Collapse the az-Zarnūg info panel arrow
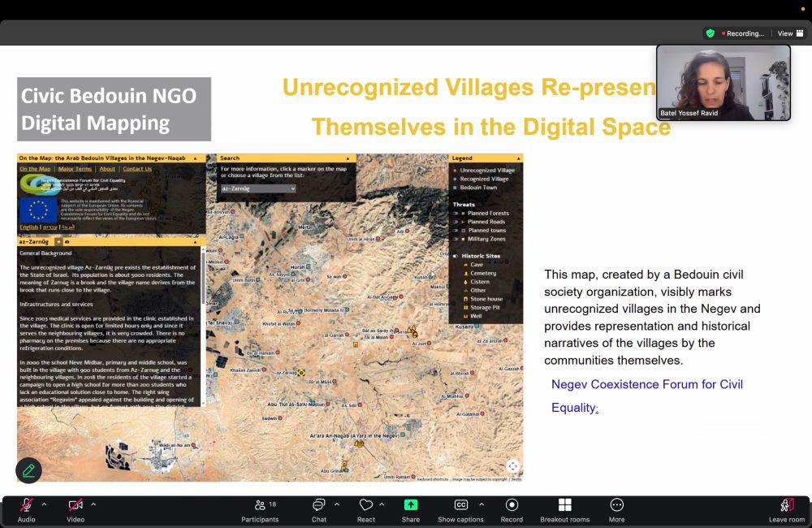The image size is (812, 528). click(x=195, y=241)
